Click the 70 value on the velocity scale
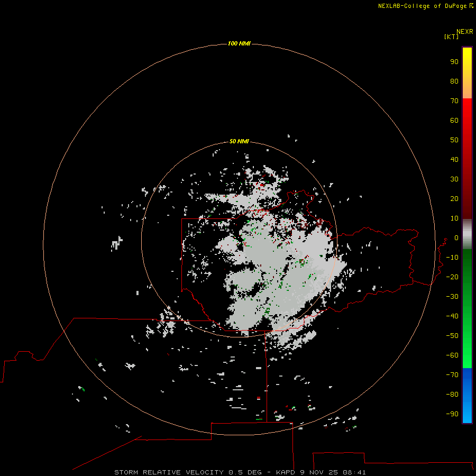 pos(454,101)
